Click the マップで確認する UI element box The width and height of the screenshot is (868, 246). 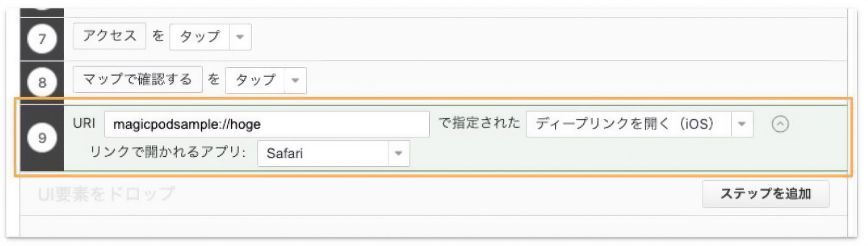(137, 79)
